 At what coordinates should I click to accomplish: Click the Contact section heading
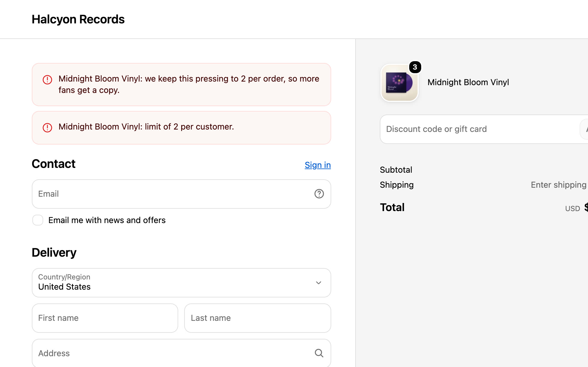coord(53,164)
